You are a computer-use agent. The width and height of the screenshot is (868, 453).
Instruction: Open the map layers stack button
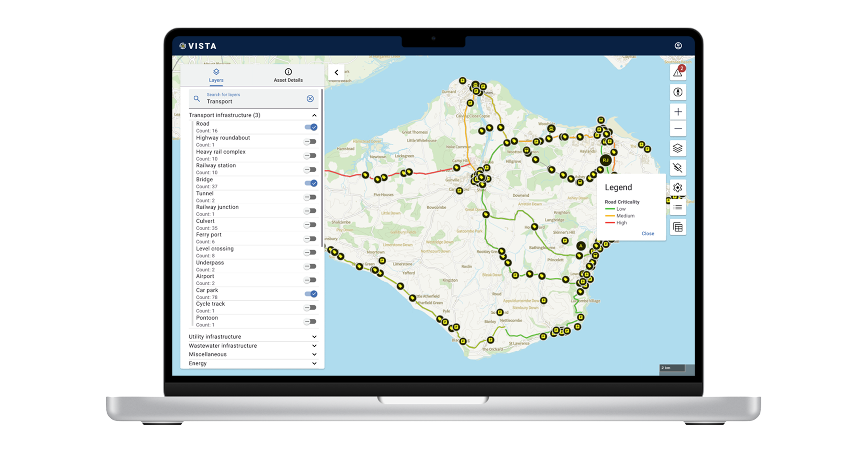[677, 148]
